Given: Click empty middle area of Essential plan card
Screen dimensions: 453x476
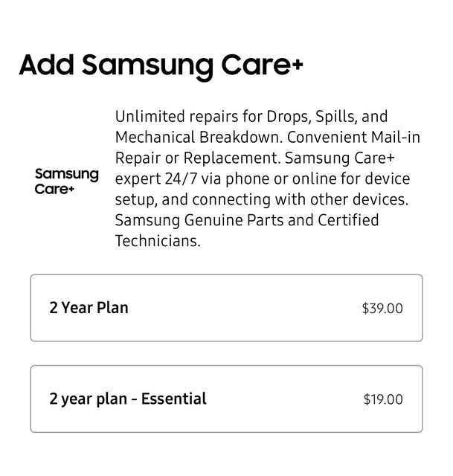Looking at the screenshot, I should click(x=284, y=399).
